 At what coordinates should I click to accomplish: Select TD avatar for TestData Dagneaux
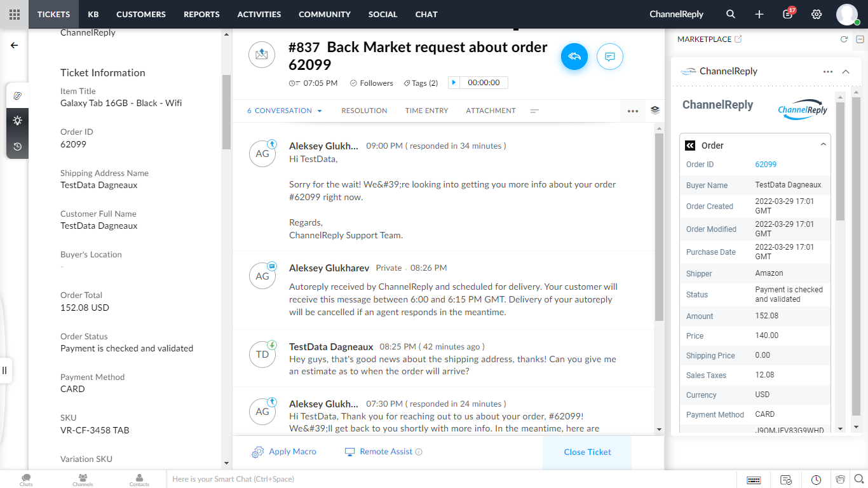point(262,355)
